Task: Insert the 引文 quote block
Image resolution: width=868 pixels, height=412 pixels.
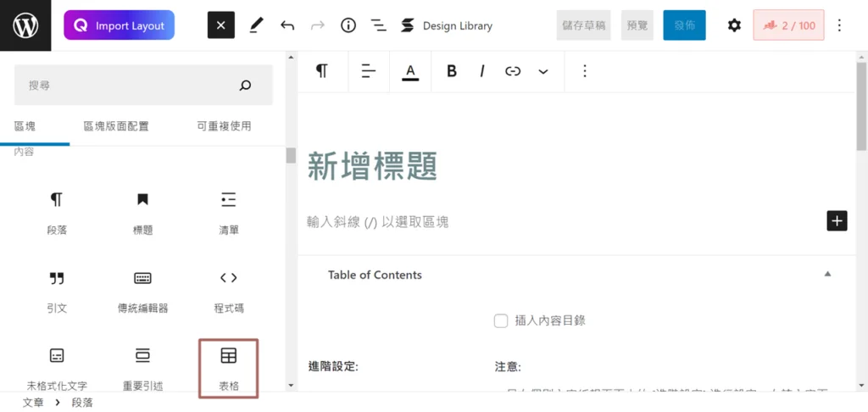Action: point(57,292)
